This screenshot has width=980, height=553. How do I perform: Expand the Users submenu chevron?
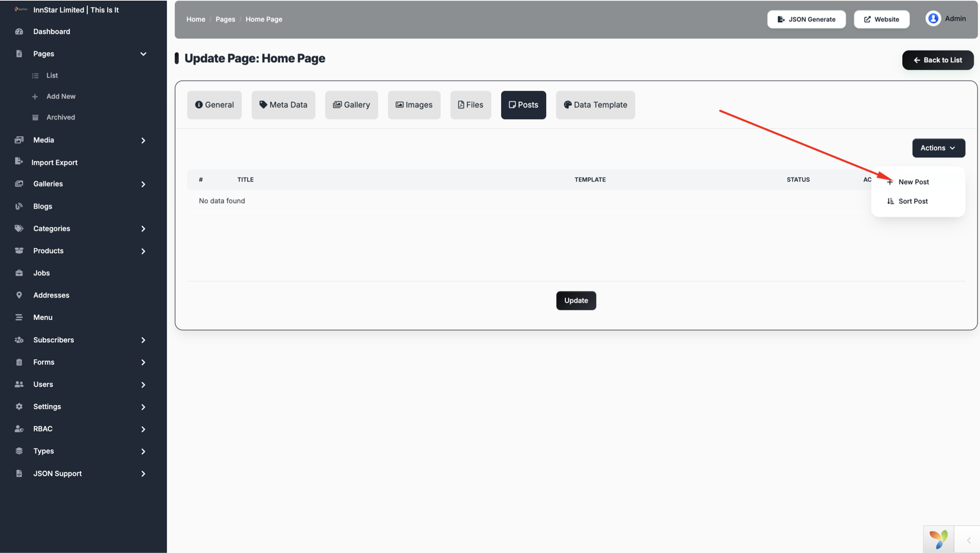(x=143, y=384)
